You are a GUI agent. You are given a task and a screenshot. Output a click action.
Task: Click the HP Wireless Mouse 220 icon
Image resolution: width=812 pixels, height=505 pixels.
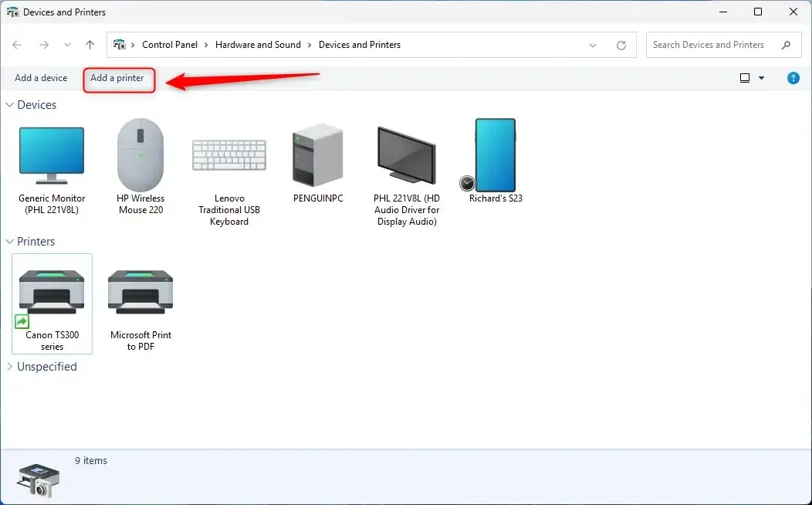pos(140,155)
